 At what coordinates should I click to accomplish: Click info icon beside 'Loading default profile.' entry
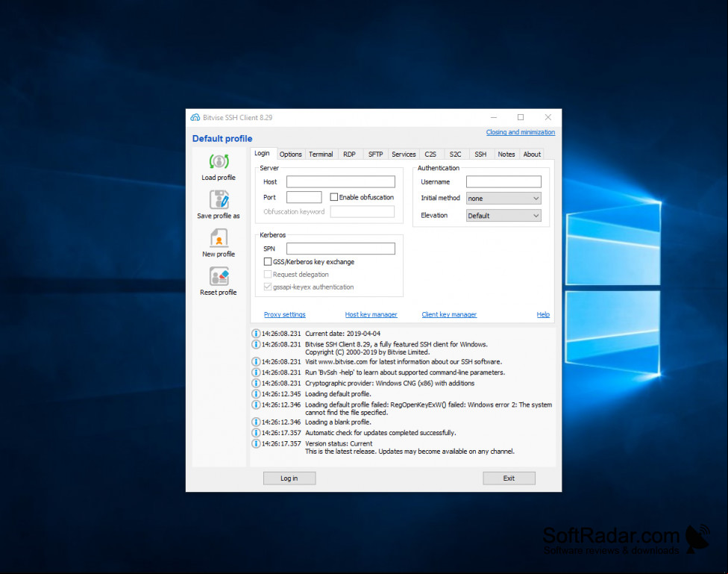click(x=256, y=394)
